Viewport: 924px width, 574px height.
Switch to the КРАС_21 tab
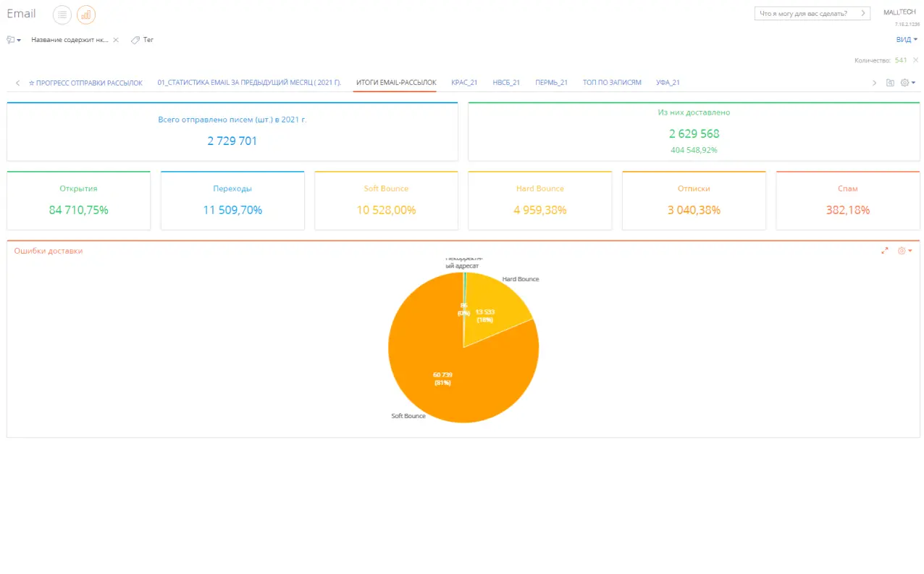(x=464, y=83)
